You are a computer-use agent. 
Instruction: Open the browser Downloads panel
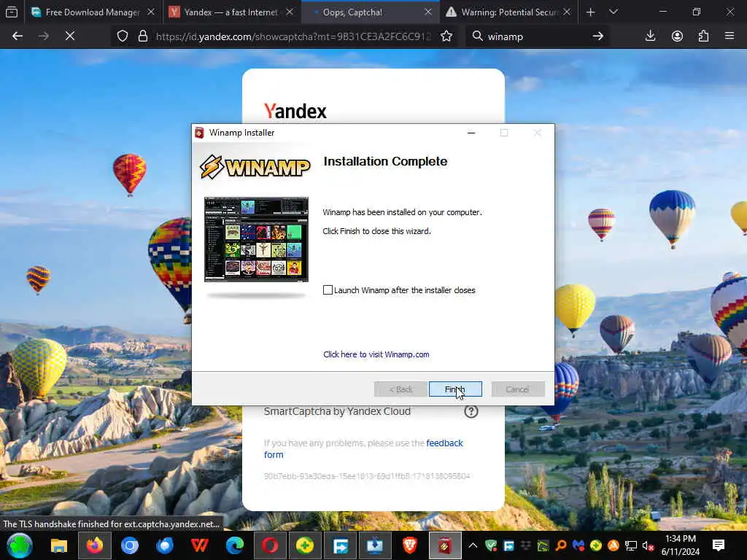click(x=650, y=36)
